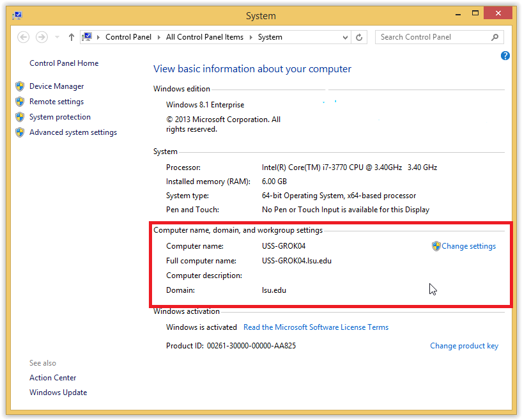Open the address bar history dropdown

click(345, 37)
